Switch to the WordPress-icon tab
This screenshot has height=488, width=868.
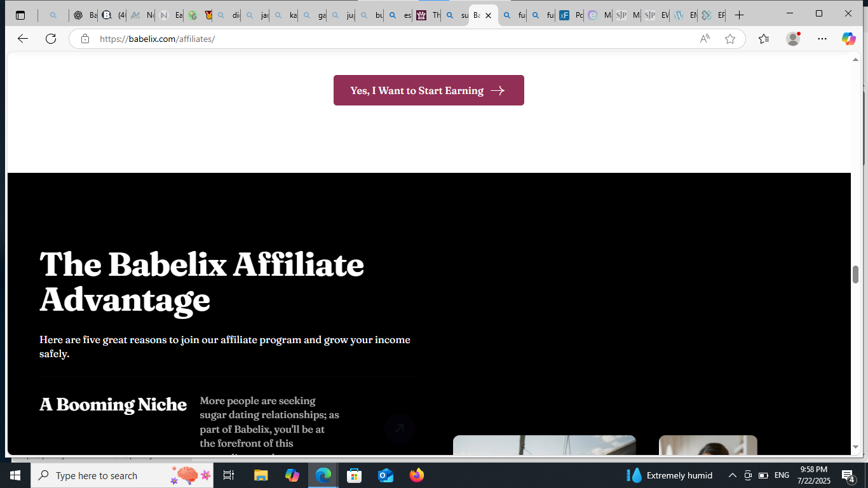686,15
